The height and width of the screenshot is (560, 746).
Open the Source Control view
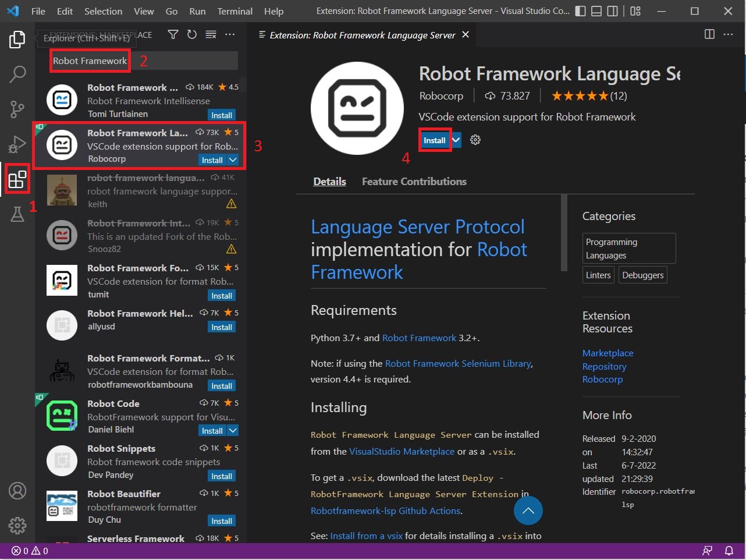pyautogui.click(x=17, y=109)
